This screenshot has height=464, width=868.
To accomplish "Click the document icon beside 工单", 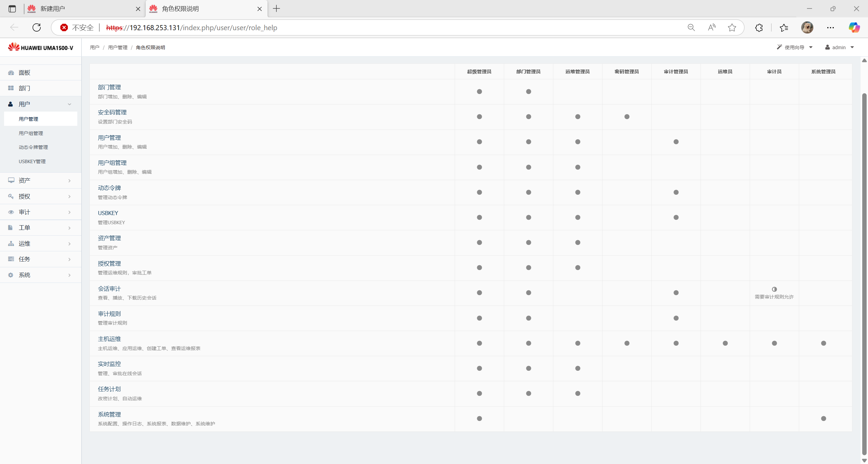I will [x=11, y=228].
